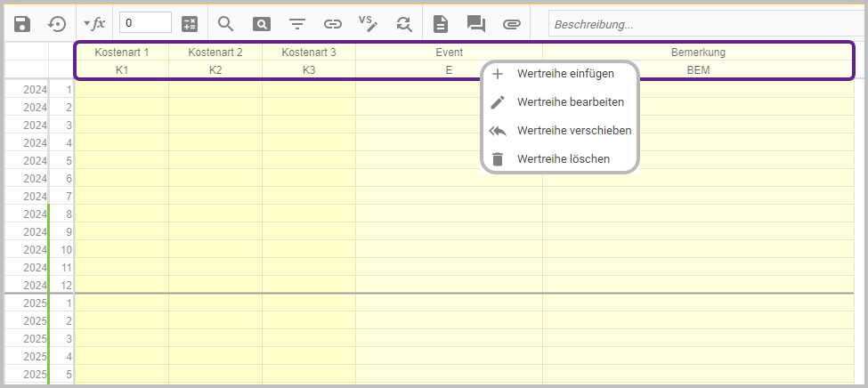868x388 pixels.
Task: Select 'Wertreihe verschieben' in context menu
Action: (573, 131)
